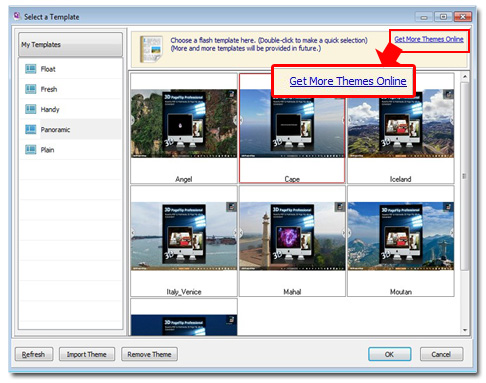
Task: Click the Mahal theme name label
Action: tap(292, 292)
